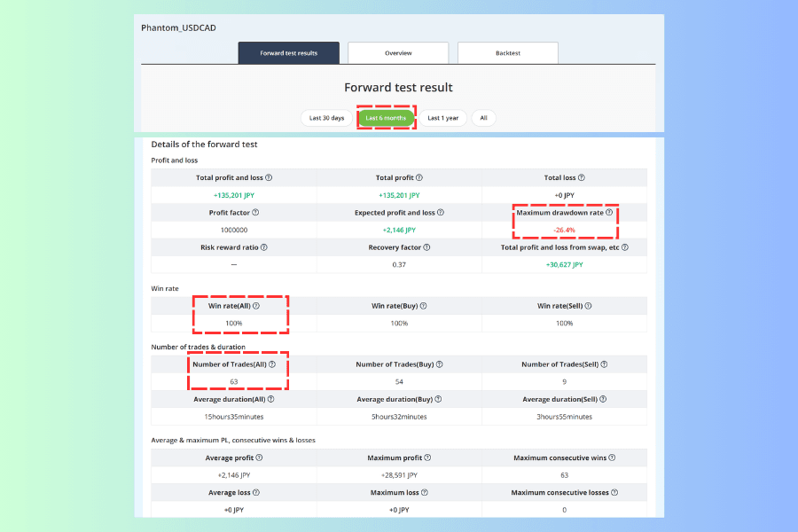Click help icon beside Total profit and loss

(269, 177)
